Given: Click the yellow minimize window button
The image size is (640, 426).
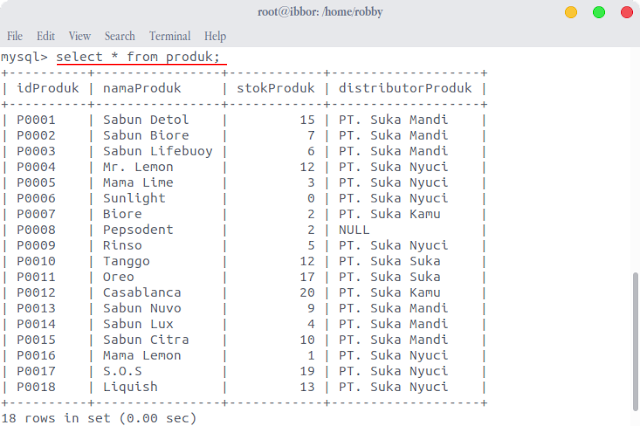Looking at the screenshot, I should click(x=571, y=12).
